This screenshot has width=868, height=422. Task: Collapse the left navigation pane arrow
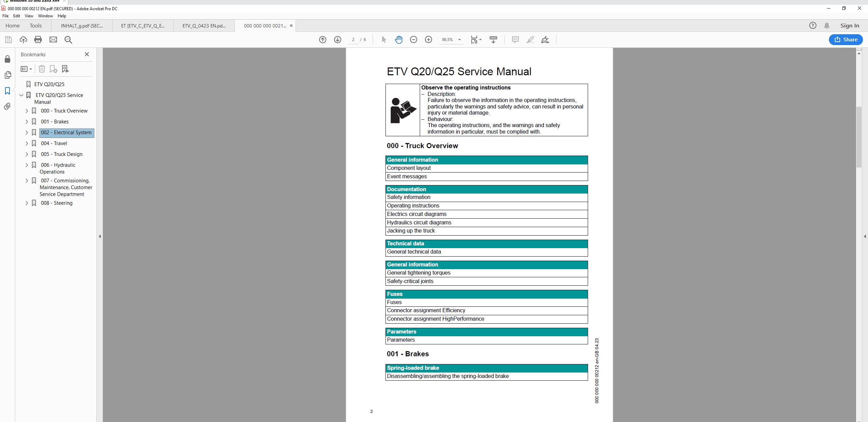click(100, 236)
